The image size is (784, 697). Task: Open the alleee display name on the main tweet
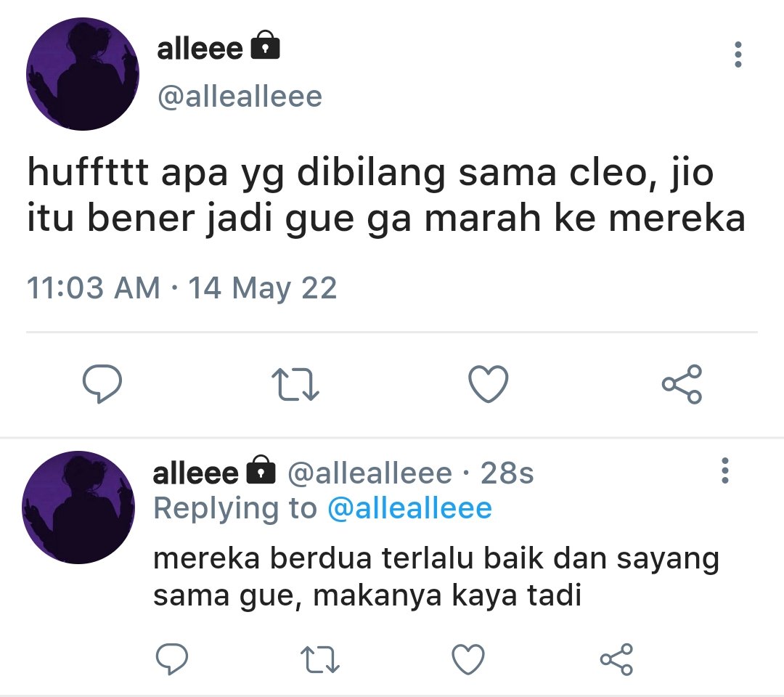(x=200, y=49)
